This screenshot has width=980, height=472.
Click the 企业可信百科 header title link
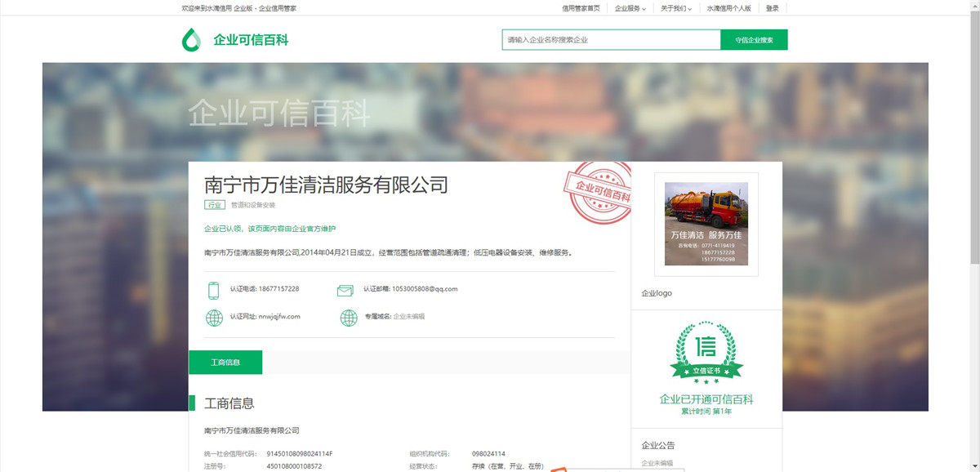point(251,40)
